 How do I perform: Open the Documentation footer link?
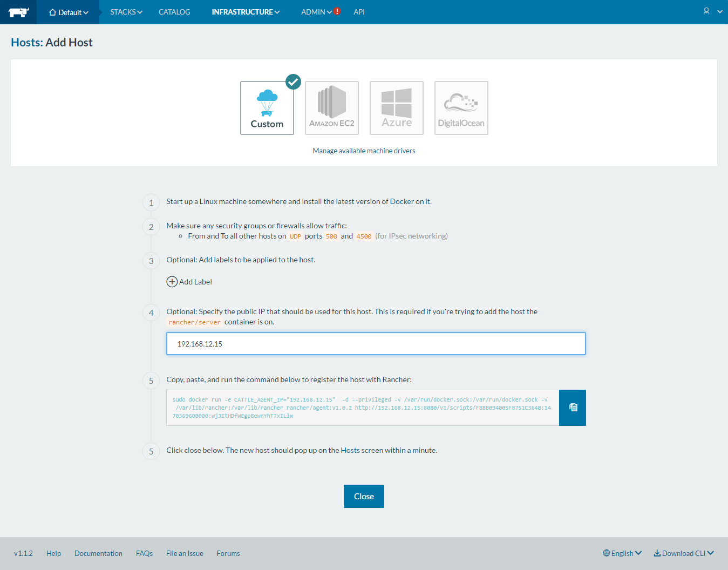click(x=98, y=553)
